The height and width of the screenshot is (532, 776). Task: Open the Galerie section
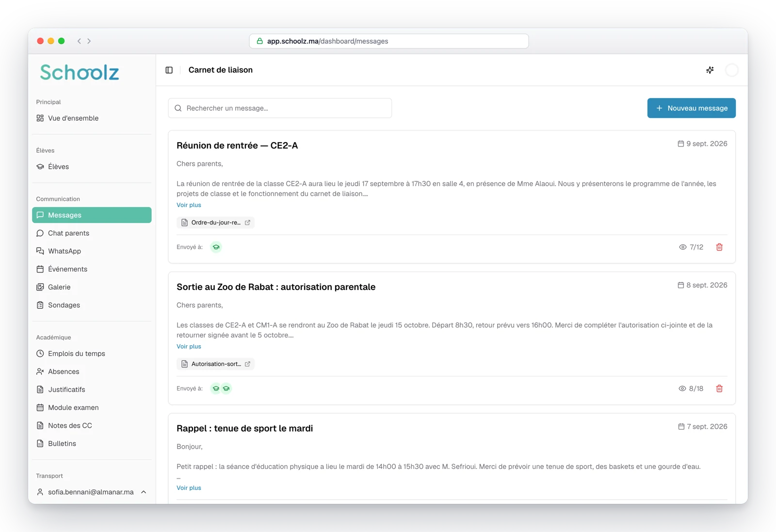92,287
